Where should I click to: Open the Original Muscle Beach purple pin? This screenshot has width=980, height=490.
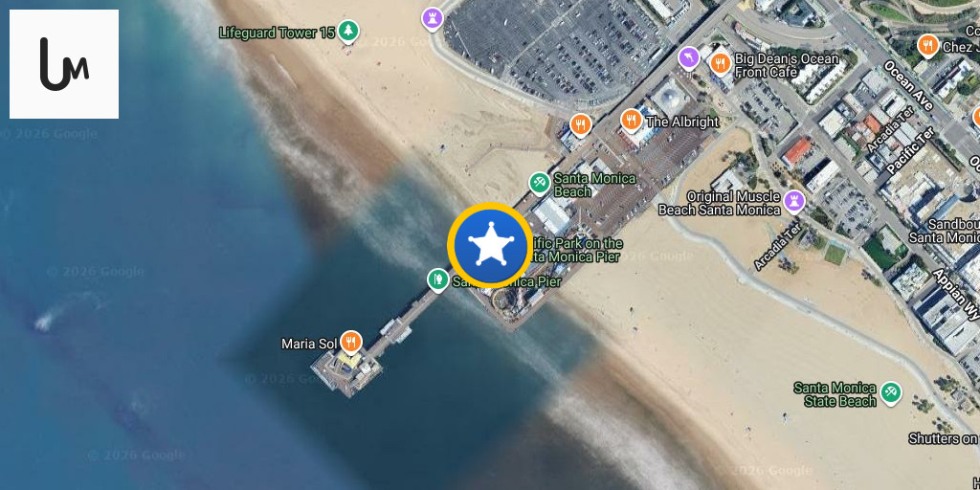click(x=794, y=201)
